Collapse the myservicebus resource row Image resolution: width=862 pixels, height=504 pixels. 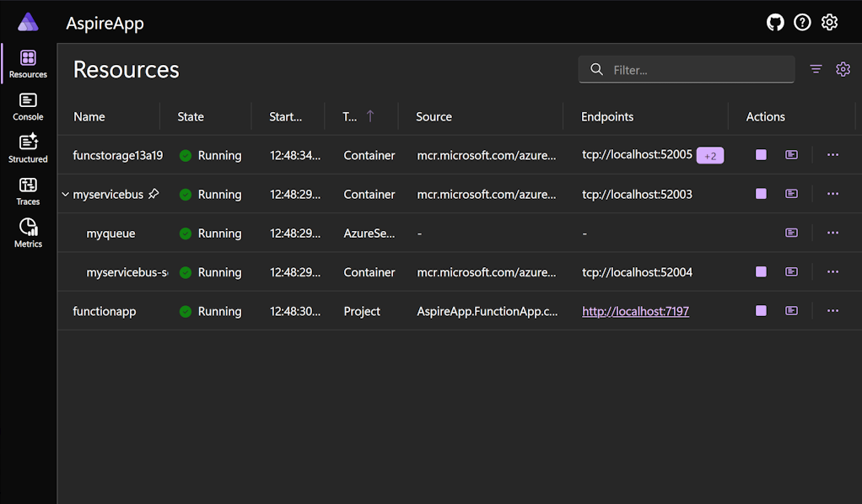coord(65,194)
